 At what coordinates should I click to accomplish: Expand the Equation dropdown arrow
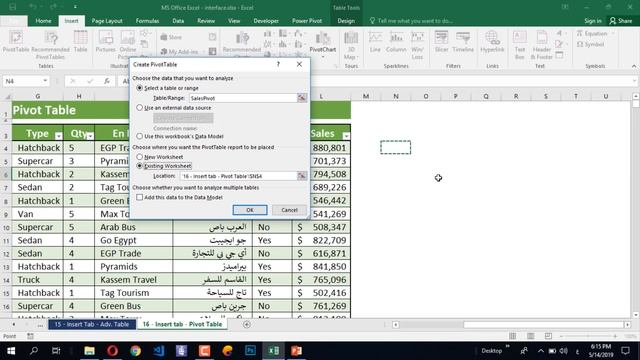613,33
